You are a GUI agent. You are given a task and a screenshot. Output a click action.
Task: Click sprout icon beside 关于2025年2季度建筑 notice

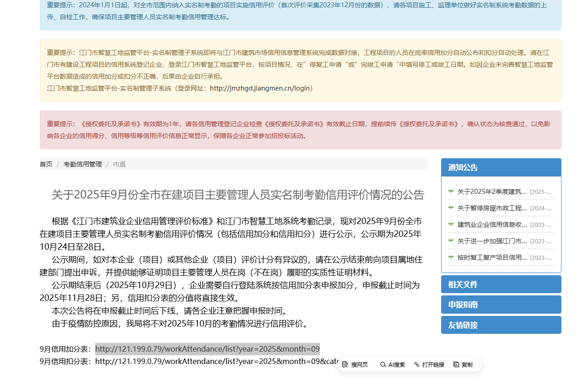tap(451, 192)
